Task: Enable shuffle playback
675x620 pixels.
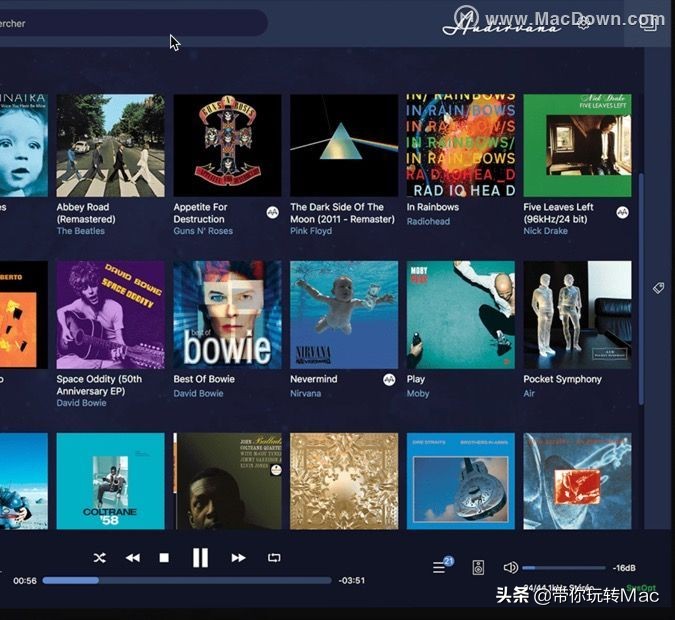Action: click(x=99, y=558)
